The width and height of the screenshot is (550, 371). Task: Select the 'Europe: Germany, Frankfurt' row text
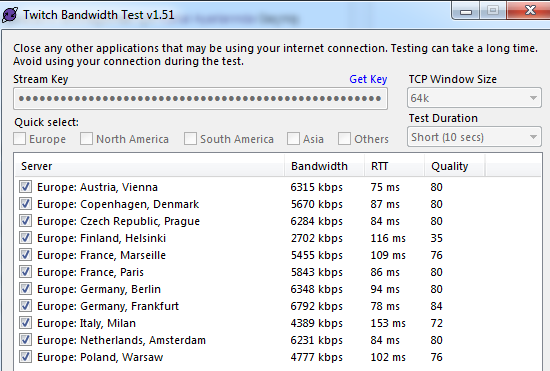coord(108,306)
